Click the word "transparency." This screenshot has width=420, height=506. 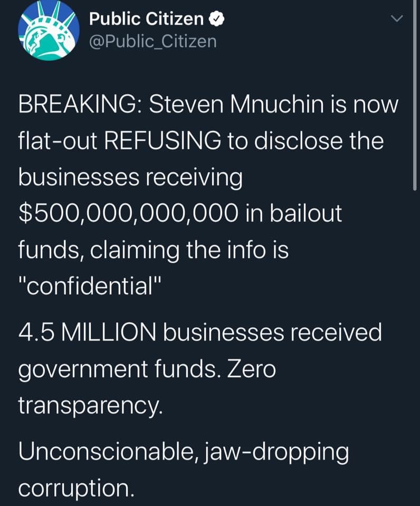[89, 405]
